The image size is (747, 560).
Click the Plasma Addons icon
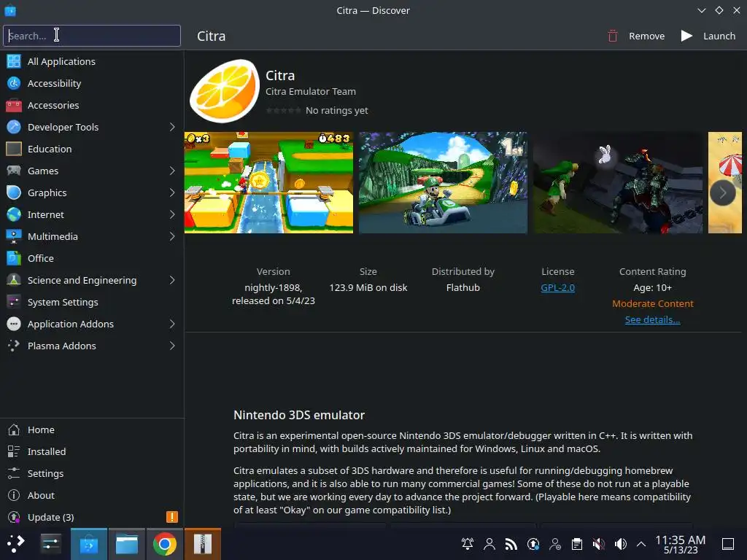(14, 346)
